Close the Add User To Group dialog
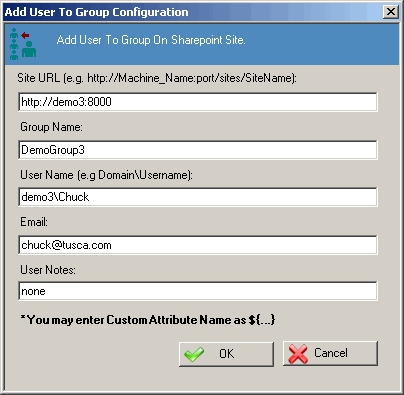The image size is (404, 395). pos(390,12)
